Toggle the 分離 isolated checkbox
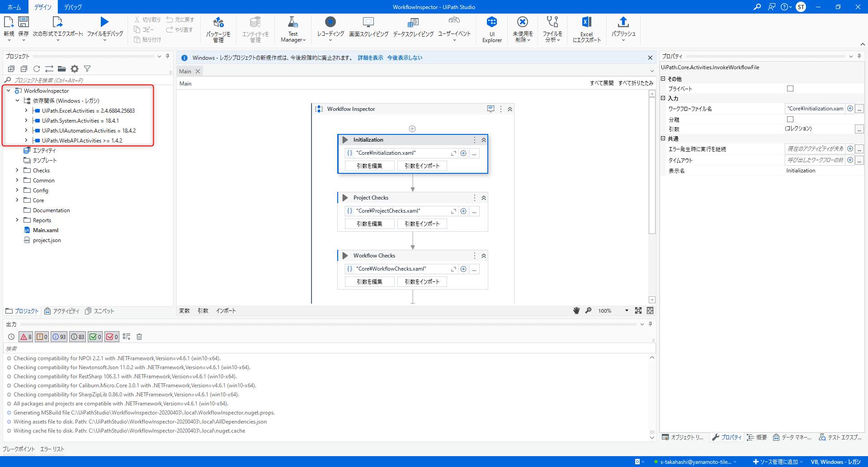Viewport: 868px width, 467px height. (790, 119)
